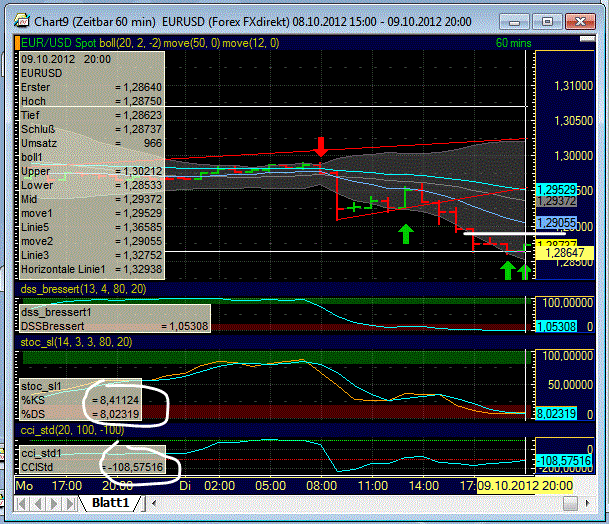Click the Mid = 1,29372 data row
The image size is (609, 524).
(91, 199)
